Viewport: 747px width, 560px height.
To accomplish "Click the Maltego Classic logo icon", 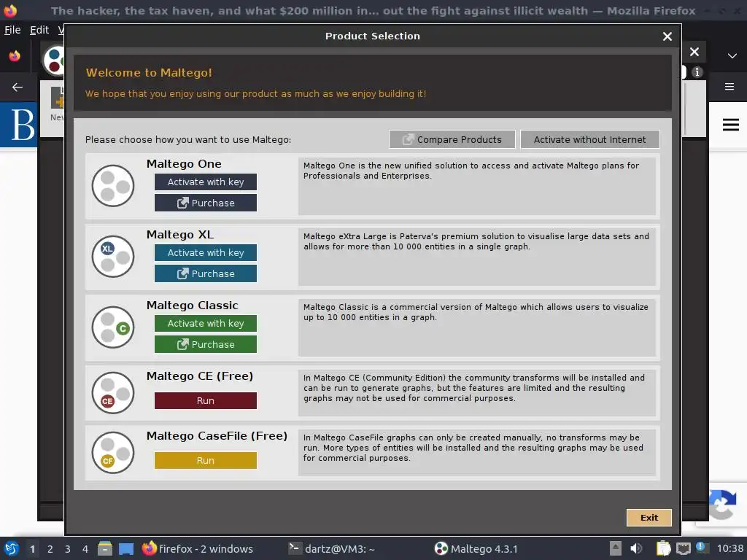I will pos(113,327).
